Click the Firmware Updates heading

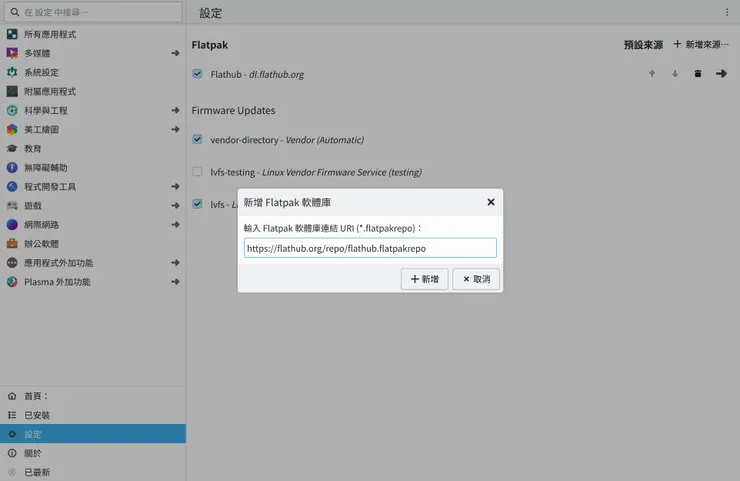pos(233,110)
